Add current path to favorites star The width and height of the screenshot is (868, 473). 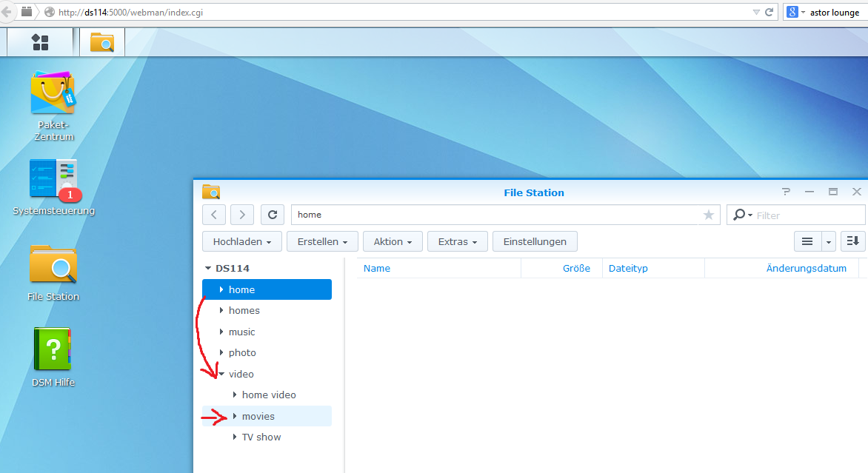click(x=709, y=215)
